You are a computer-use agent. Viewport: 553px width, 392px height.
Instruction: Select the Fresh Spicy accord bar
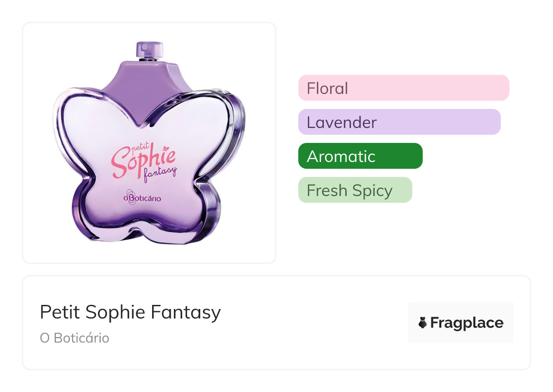[x=355, y=190]
